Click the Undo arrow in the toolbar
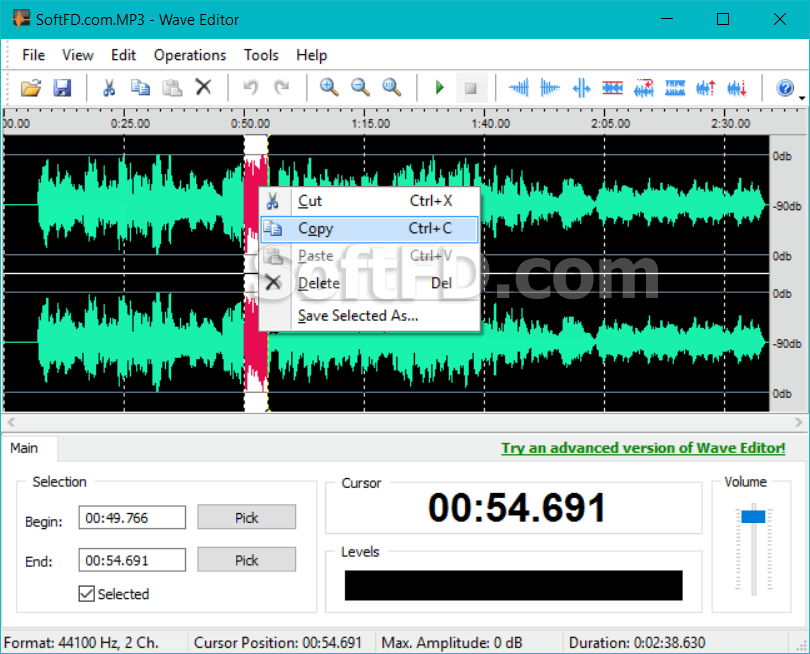 click(251, 88)
